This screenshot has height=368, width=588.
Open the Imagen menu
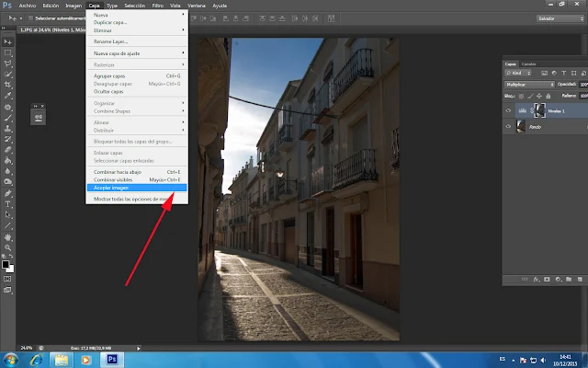click(73, 6)
